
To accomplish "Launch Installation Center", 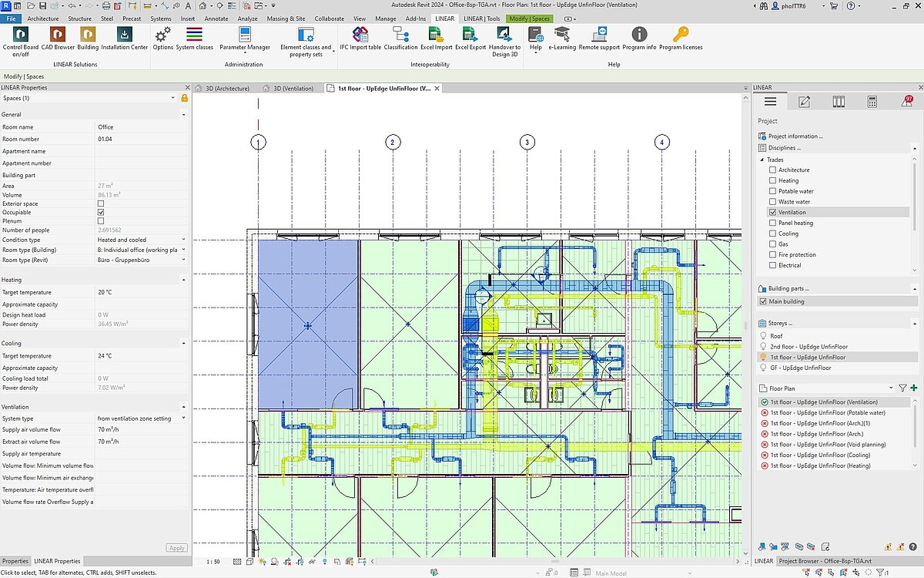I will pyautogui.click(x=125, y=39).
